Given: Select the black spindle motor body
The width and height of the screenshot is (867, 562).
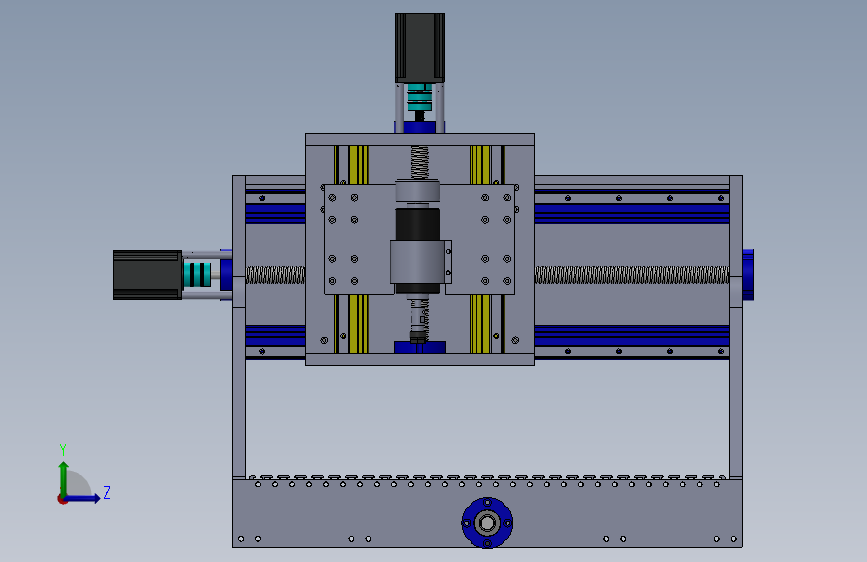Looking at the screenshot, I should point(417,224).
